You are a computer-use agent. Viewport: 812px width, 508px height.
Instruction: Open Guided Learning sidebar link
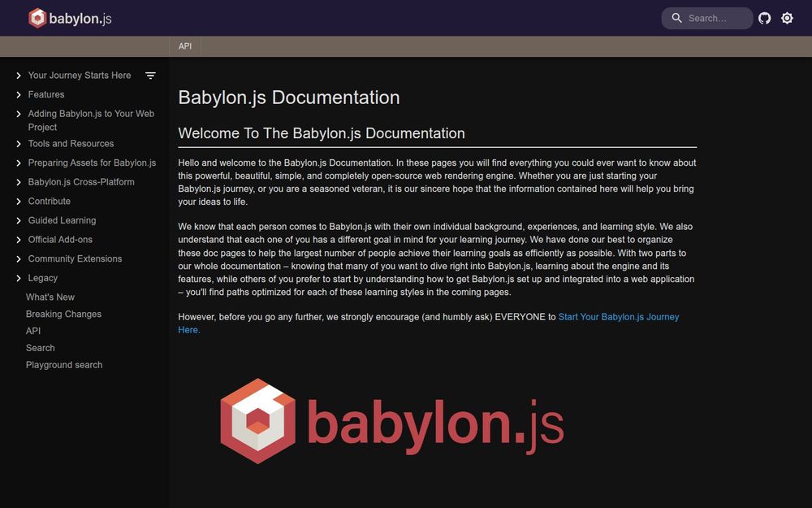63,220
